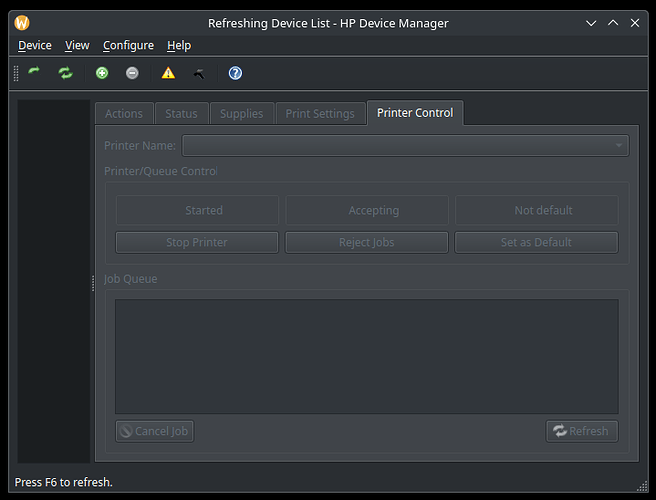Remove device using the grey minus icon

pyautogui.click(x=132, y=73)
